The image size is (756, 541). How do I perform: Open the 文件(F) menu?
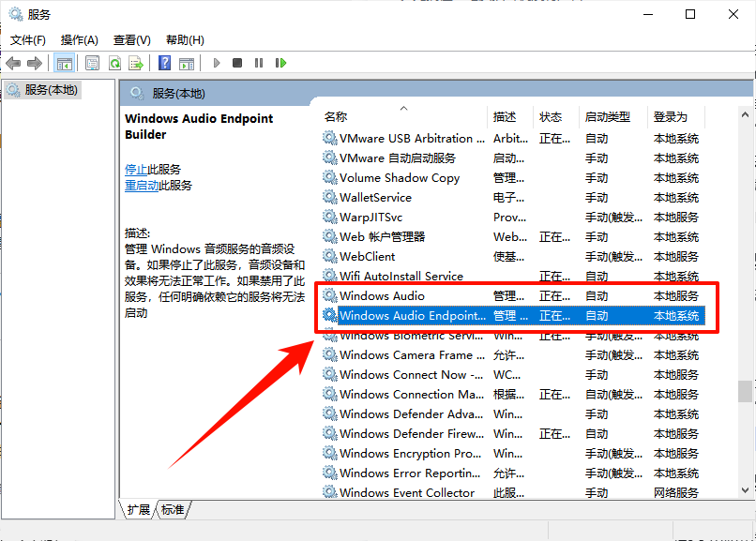(28, 40)
